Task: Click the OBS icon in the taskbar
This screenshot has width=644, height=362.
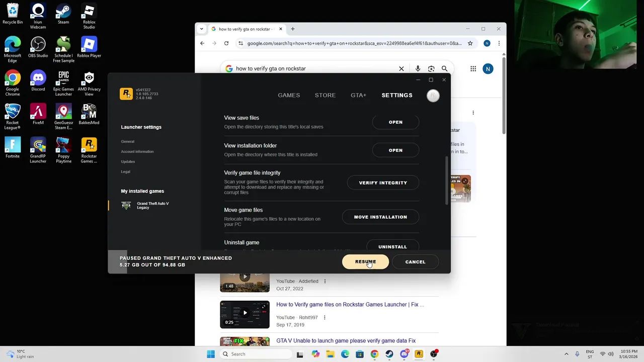Action: click(434, 354)
